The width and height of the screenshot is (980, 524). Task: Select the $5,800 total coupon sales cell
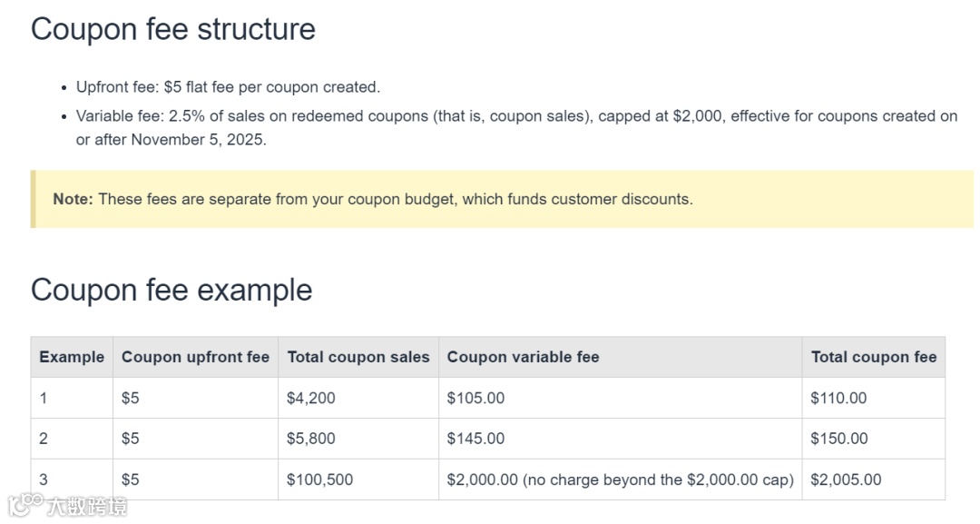pyautogui.click(x=311, y=439)
